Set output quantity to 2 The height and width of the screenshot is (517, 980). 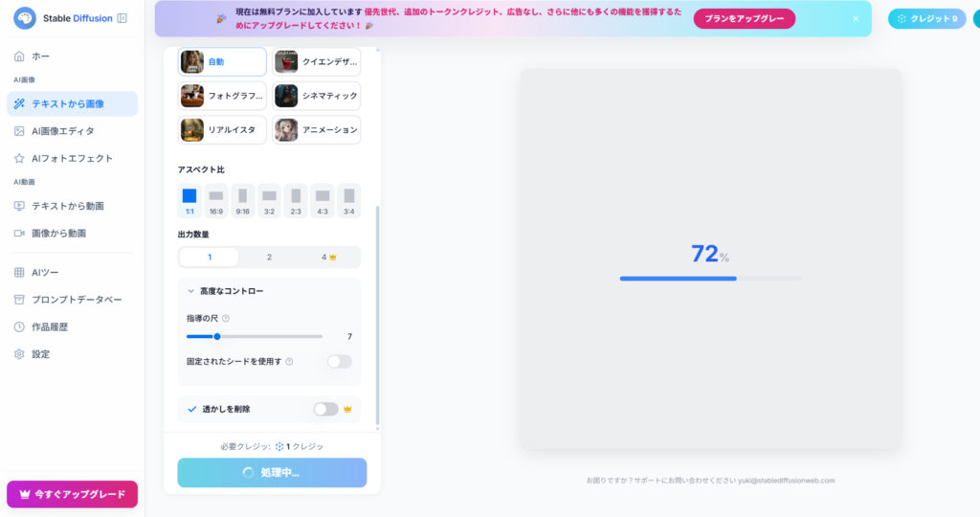[269, 257]
